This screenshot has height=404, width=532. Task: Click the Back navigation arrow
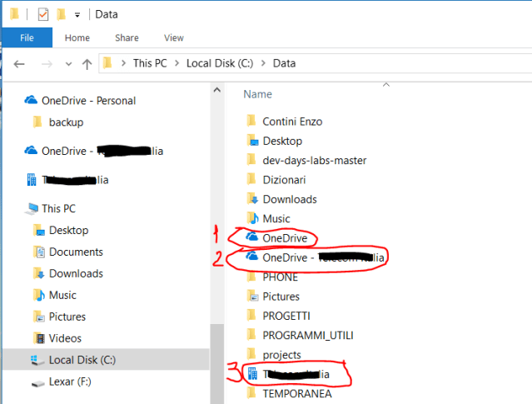(20, 64)
